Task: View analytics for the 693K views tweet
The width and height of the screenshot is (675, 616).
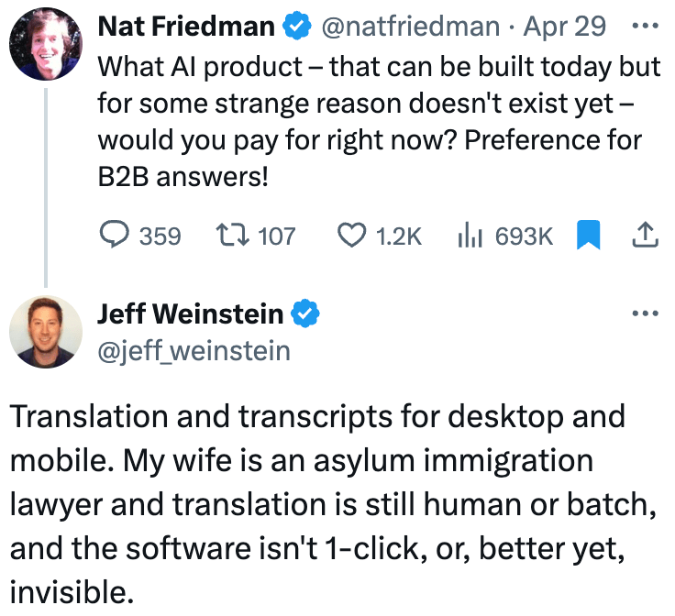Action: coord(469,236)
